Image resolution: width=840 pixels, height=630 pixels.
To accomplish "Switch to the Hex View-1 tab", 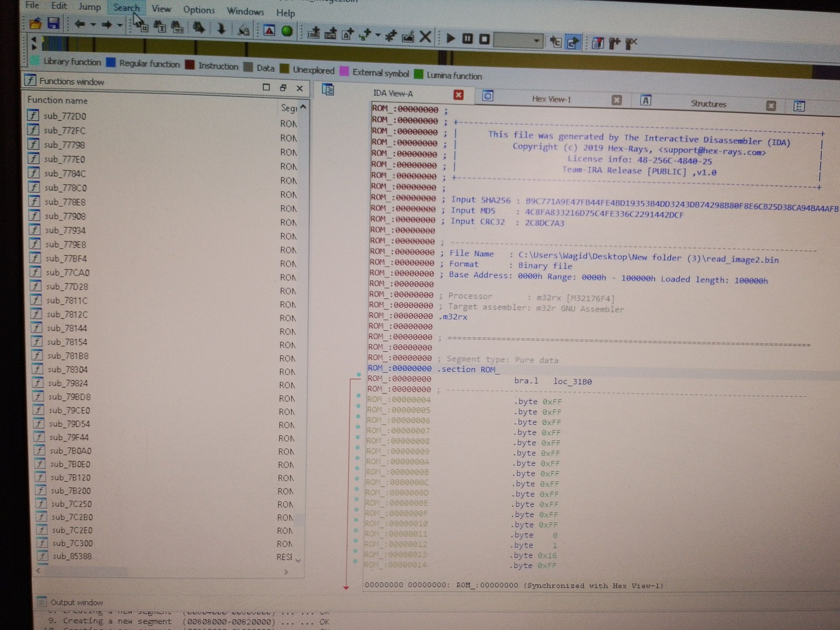I will [551, 99].
